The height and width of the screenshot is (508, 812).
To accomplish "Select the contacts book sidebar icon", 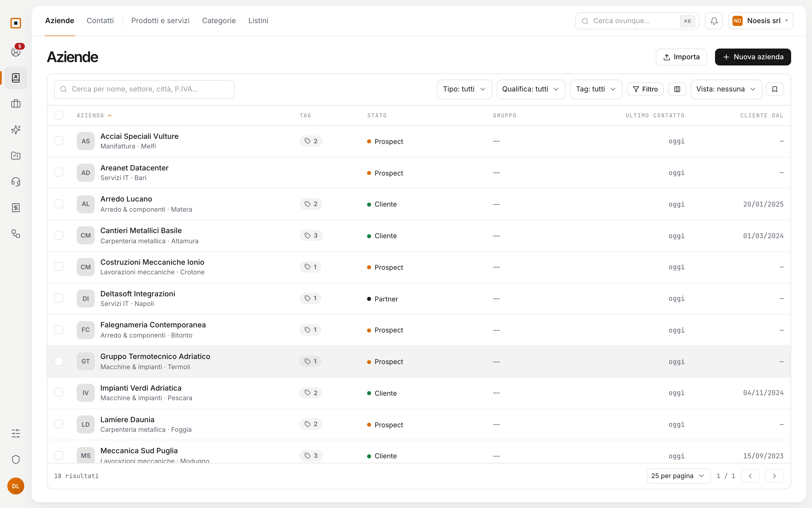I will [x=16, y=78].
